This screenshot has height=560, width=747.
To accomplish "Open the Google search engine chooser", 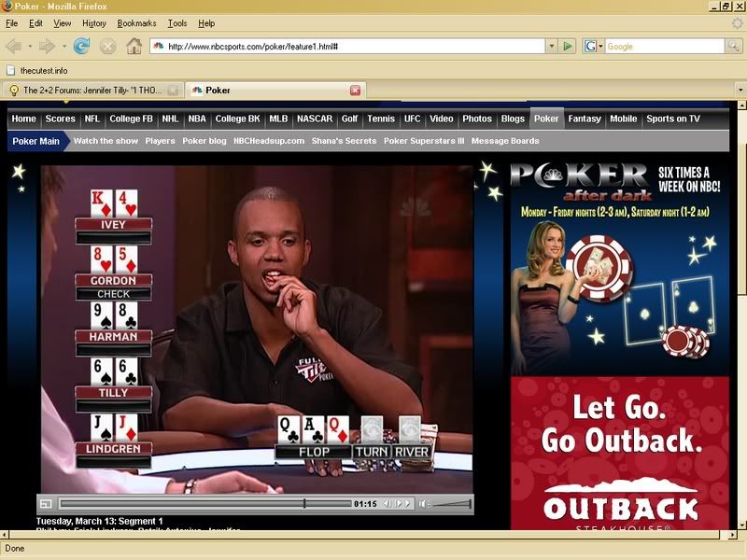I will 593,46.
